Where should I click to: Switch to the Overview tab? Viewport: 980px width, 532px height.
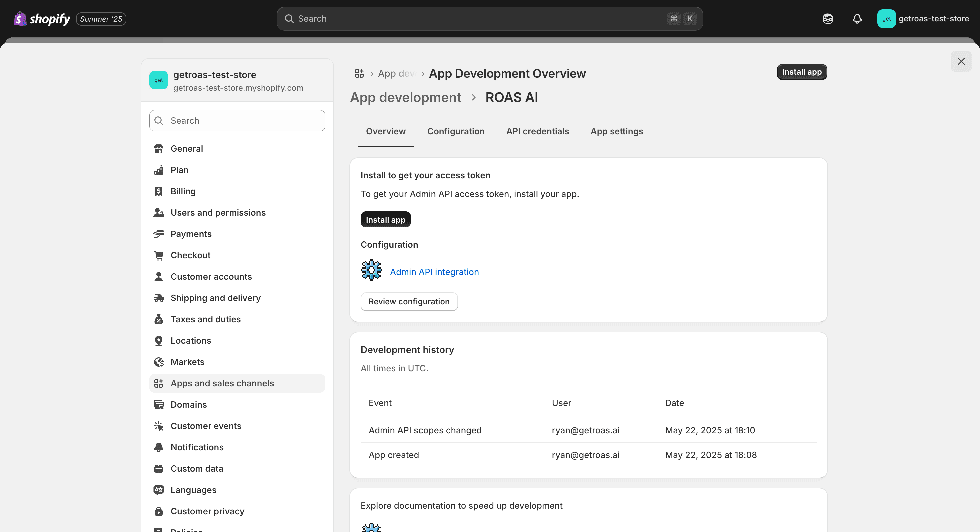click(x=386, y=131)
